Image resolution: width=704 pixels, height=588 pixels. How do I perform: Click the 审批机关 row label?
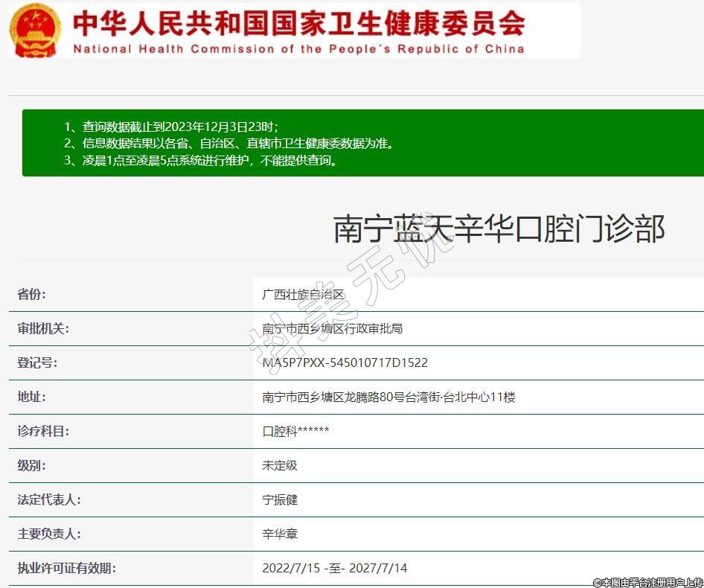pyautogui.click(x=43, y=328)
